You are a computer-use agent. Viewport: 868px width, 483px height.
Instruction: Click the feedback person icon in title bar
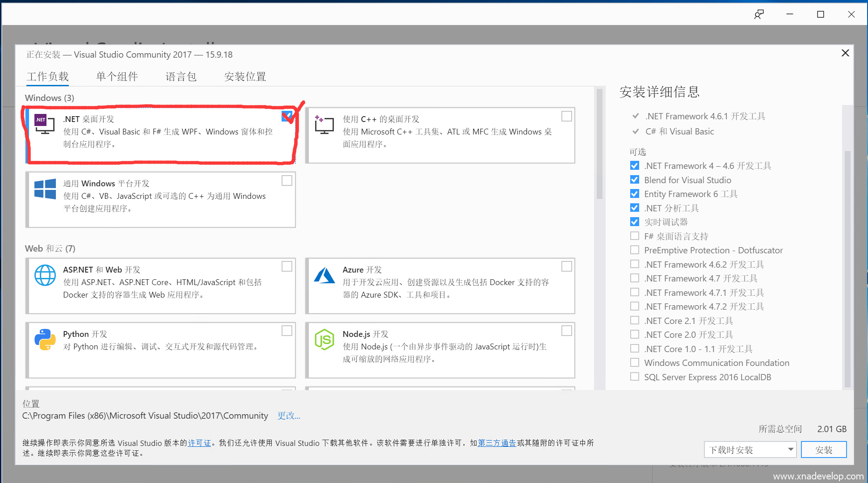[758, 14]
